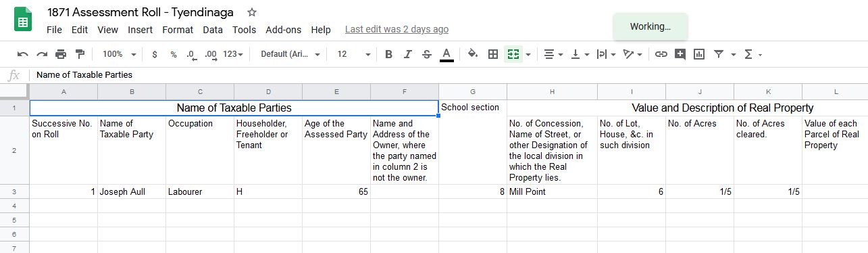The height and width of the screenshot is (253, 868).
Task: Select the cell containing 65
Action: [x=336, y=192]
